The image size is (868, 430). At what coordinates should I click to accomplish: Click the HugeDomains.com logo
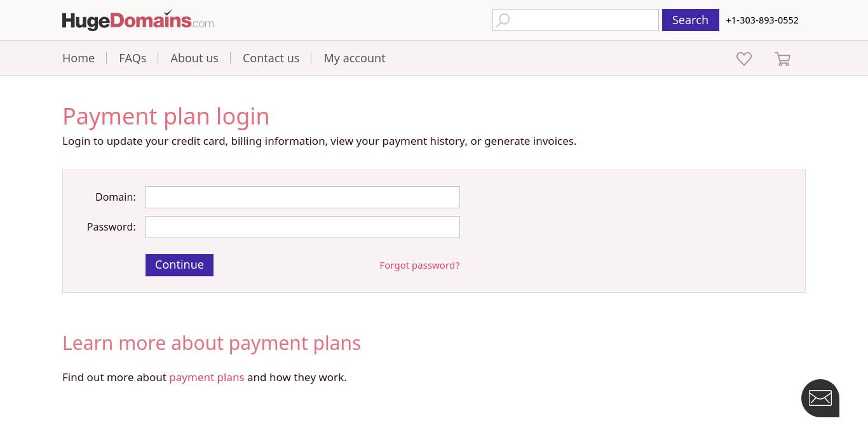[x=138, y=20]
